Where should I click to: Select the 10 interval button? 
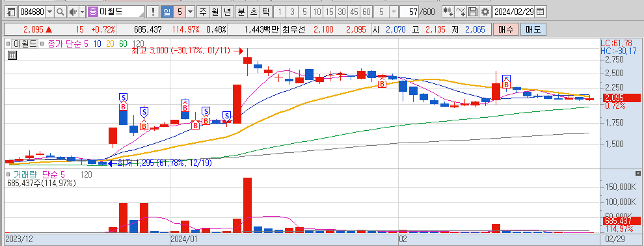317,12
